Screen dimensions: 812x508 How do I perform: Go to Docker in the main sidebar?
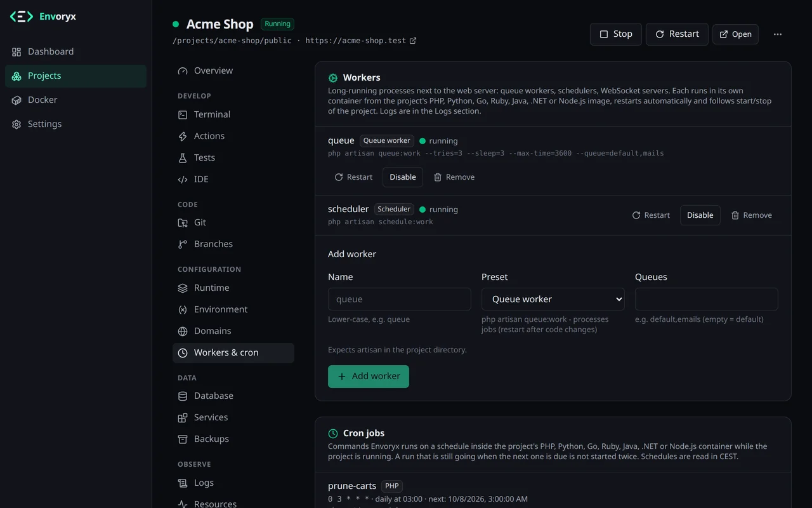75,100
